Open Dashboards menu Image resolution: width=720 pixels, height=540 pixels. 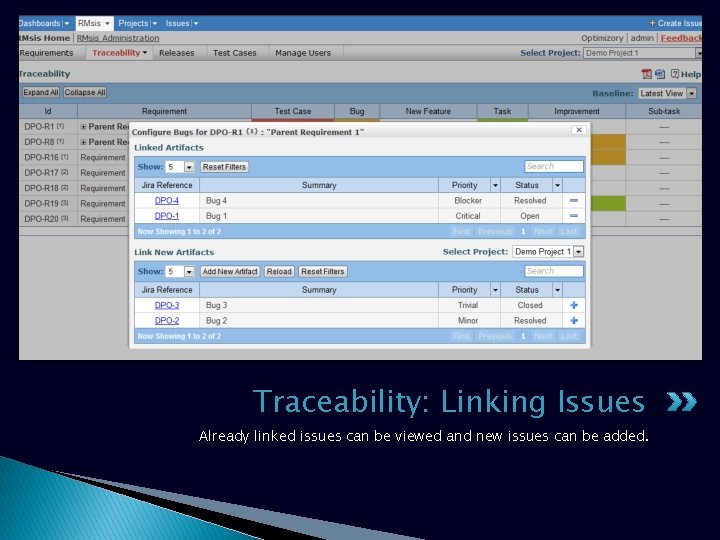point(44,23)
